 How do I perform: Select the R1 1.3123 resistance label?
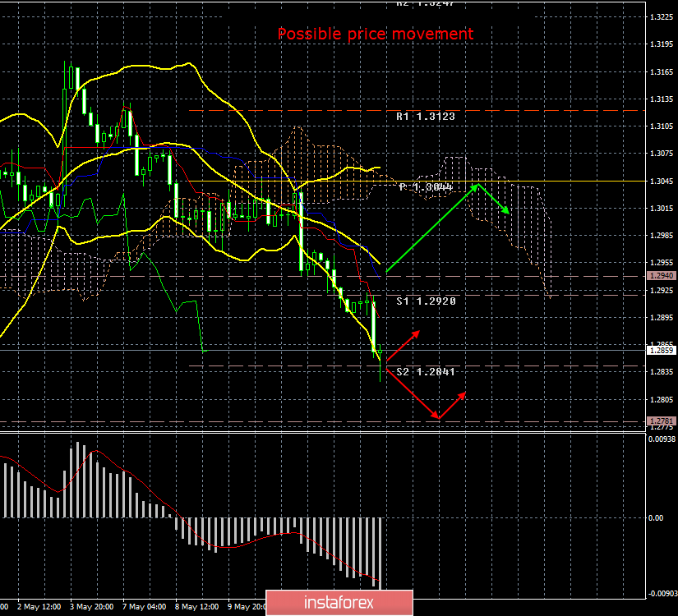click(x=426, y=117)
